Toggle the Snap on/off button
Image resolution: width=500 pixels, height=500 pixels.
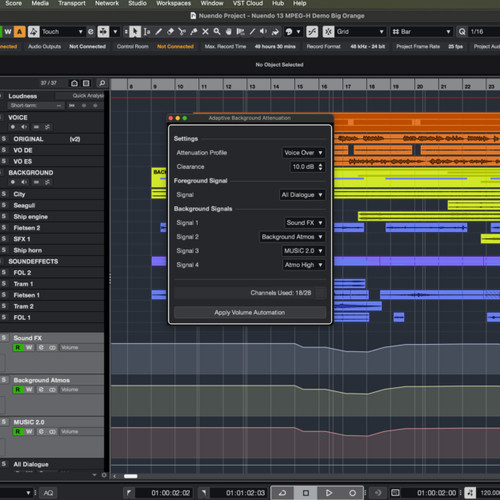(328, 32)
